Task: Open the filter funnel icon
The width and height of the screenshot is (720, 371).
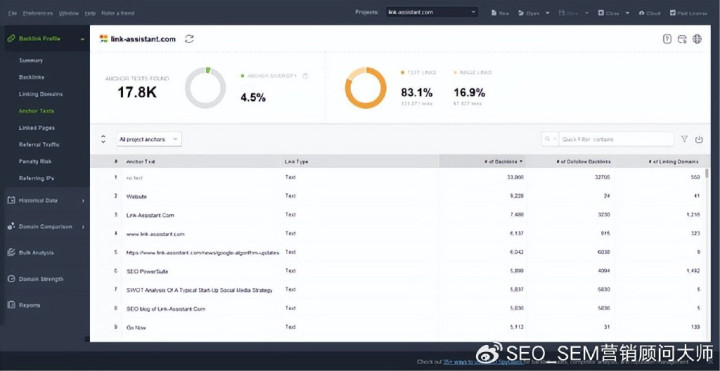Action: (x=684, y=139)
